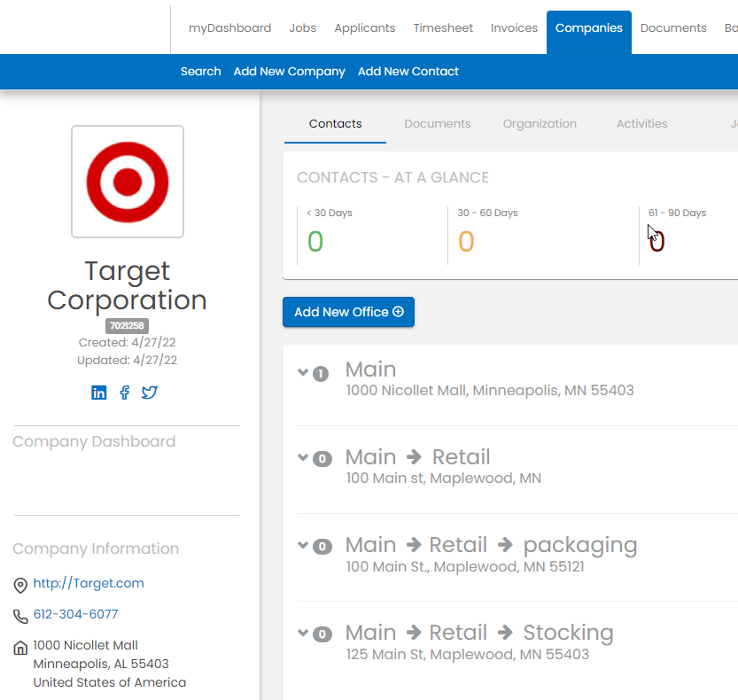
Task: Click Add New Company in the submenu
Action: [x=289, y=72]
